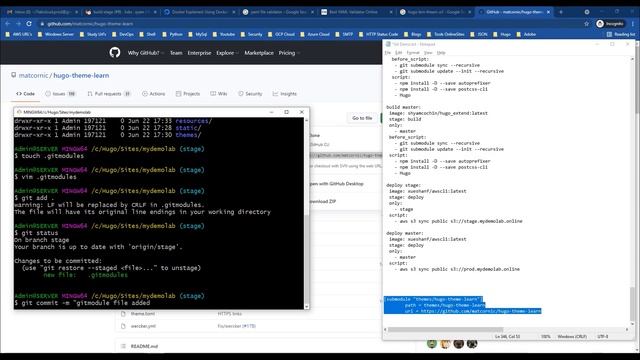Image resolution: width=640 pixels, height=360 pixels.
Task: Click the MINGW64 terminal title bar icon
Action: [19, 112]
